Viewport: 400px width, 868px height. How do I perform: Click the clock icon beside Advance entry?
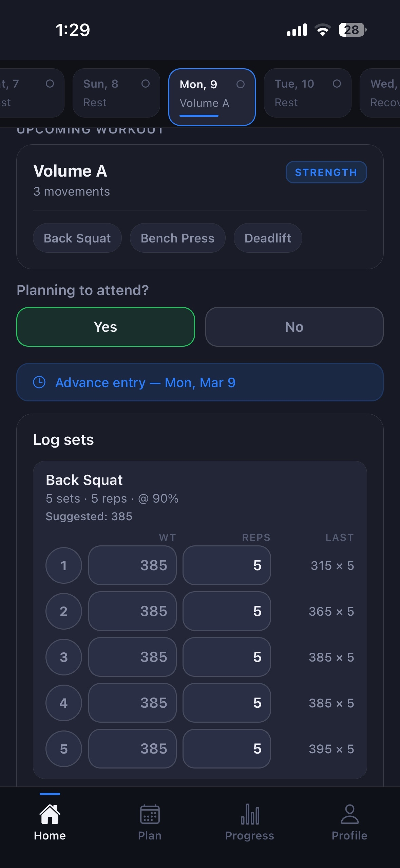tap(39, 383)
